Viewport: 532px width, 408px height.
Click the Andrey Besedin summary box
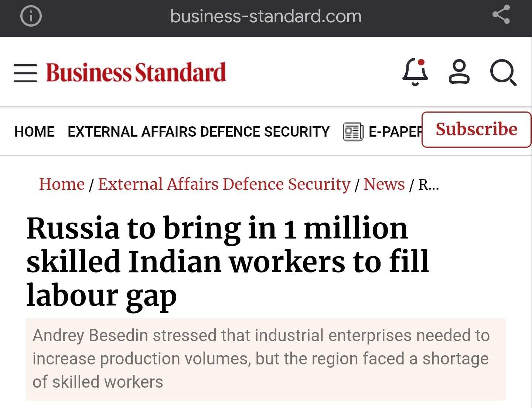point(266,359)
